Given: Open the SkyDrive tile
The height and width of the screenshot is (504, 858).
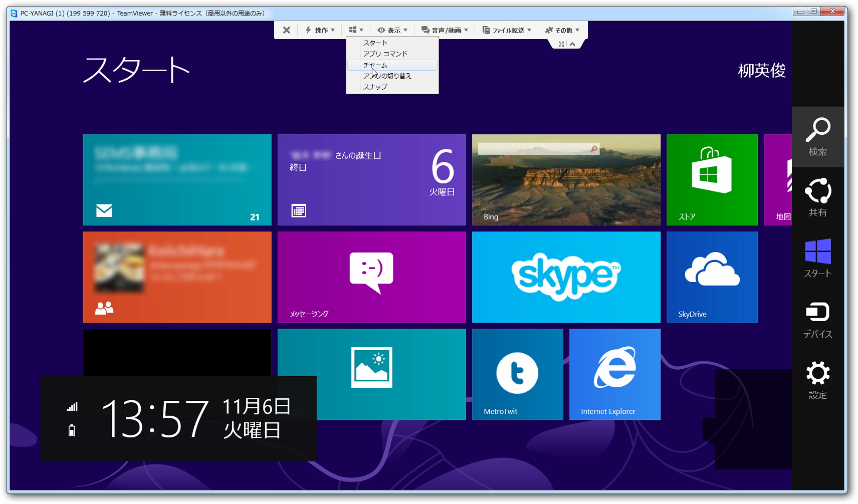Looking at the screenshot, I should click(x=711, y=277).
